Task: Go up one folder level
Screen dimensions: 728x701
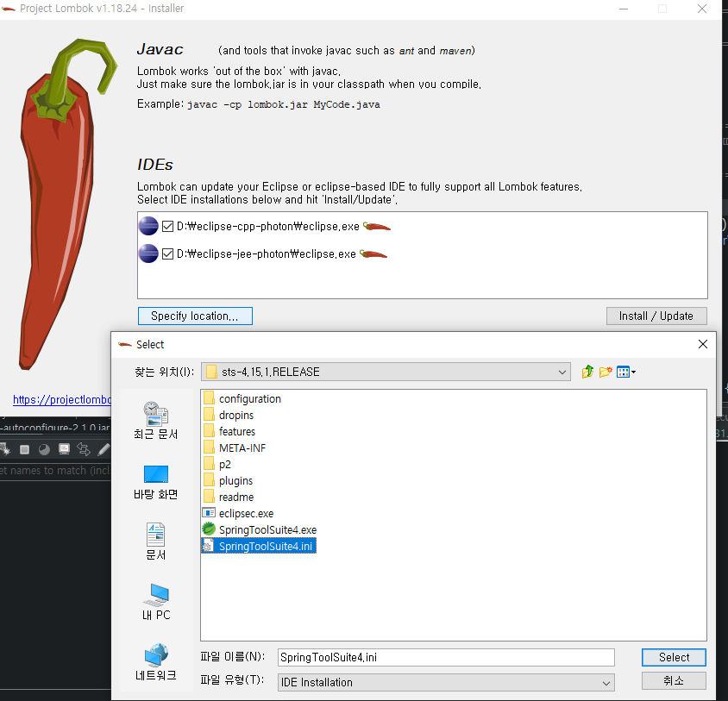Action: point(587,372)
